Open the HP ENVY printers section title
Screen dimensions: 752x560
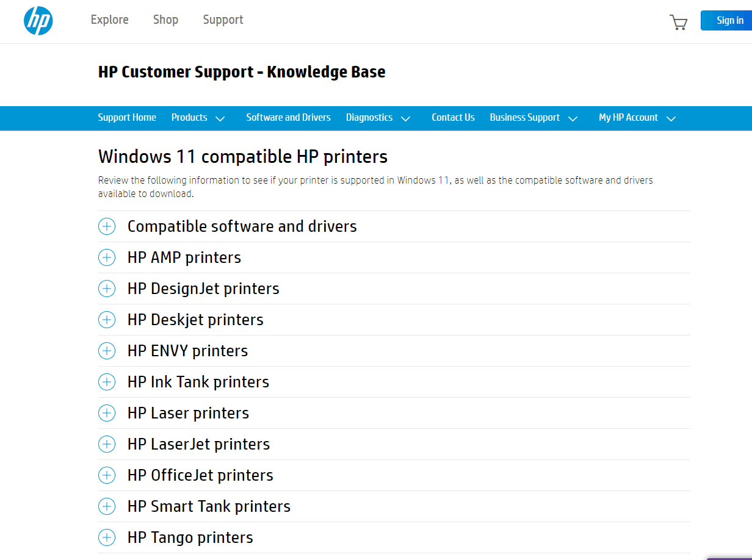coord(188,351)
